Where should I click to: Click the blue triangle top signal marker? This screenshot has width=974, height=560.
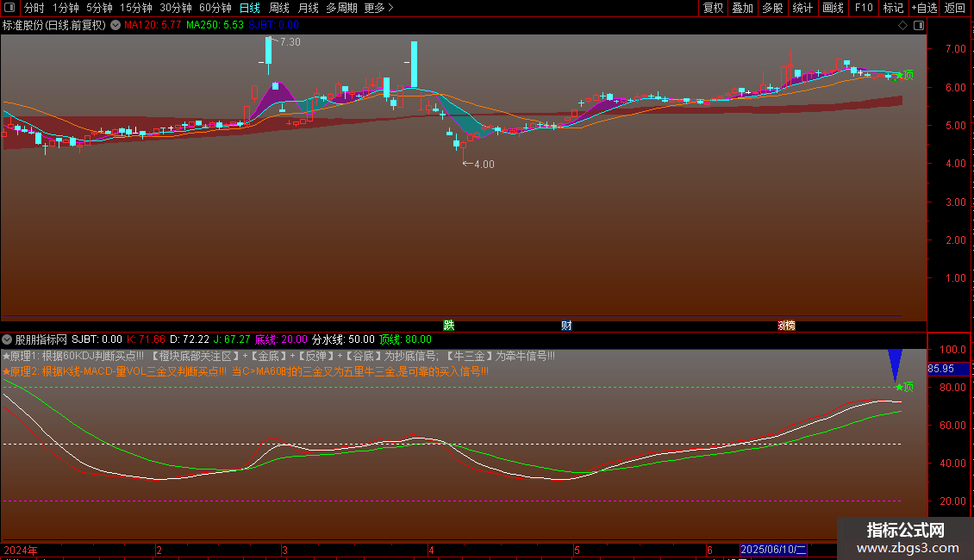(x=895, y=364)
